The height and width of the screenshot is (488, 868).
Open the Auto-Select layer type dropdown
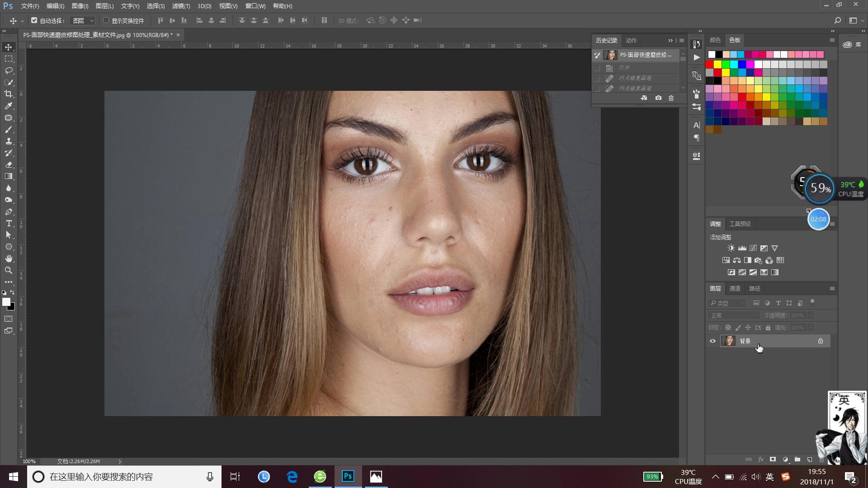(x=84, y=20)
